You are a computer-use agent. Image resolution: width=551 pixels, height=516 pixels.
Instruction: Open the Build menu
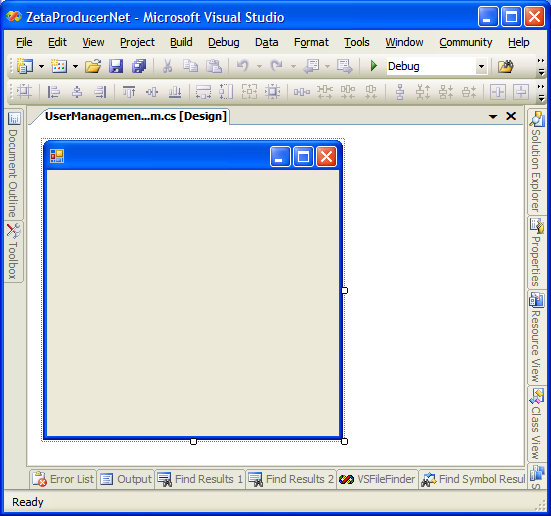pos(181,42)
